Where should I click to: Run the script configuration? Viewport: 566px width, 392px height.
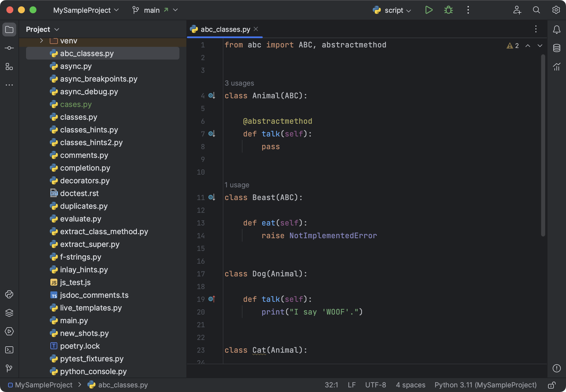coord(429,10)
